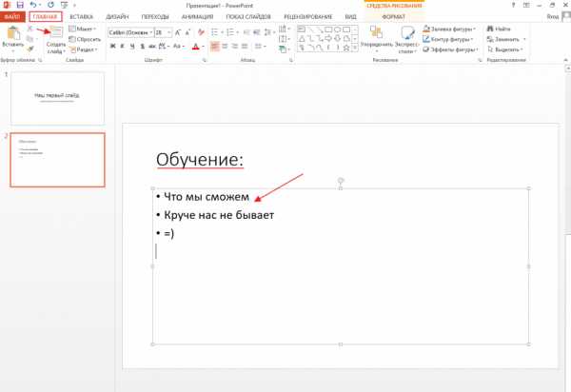This screenshot has height=392, width=571.
Task: Toggle bold (Ж) formatting
Action: tap(113, 47)
